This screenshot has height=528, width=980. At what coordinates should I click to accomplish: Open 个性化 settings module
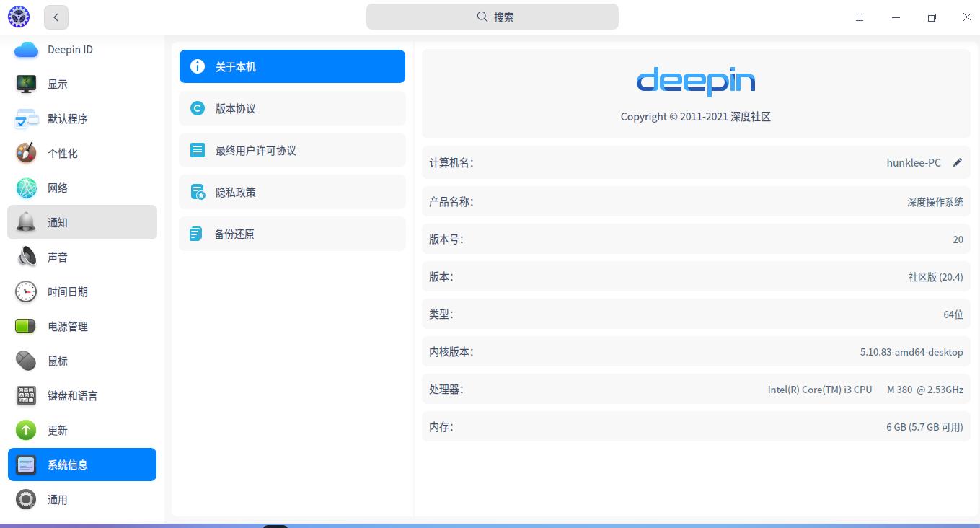click(x=82, y=153)
